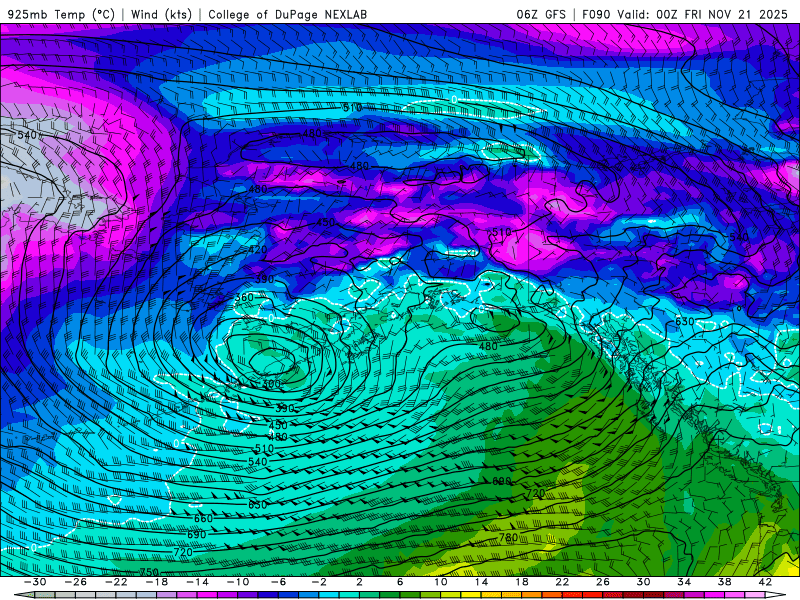Viewport: 800px width, 600px height.
Task: Click the '925mb Temp (°C)' title text
Action: tap(61, 14)
